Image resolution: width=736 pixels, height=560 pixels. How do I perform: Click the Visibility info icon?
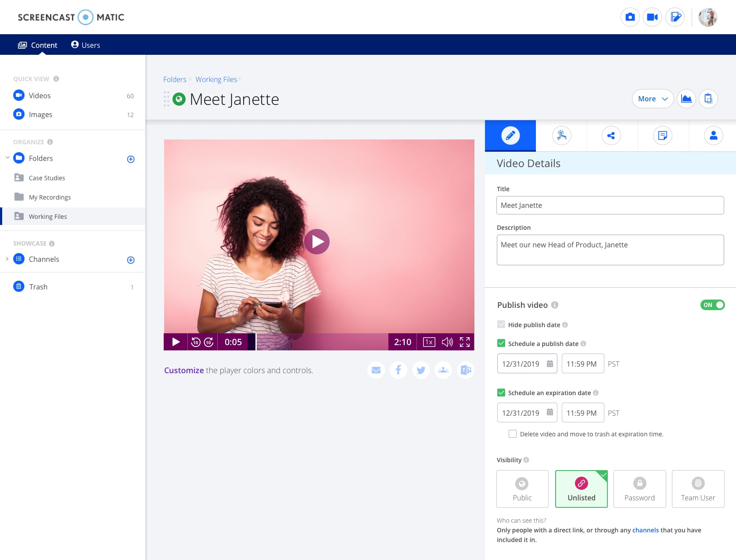click(x=526, y=460)
